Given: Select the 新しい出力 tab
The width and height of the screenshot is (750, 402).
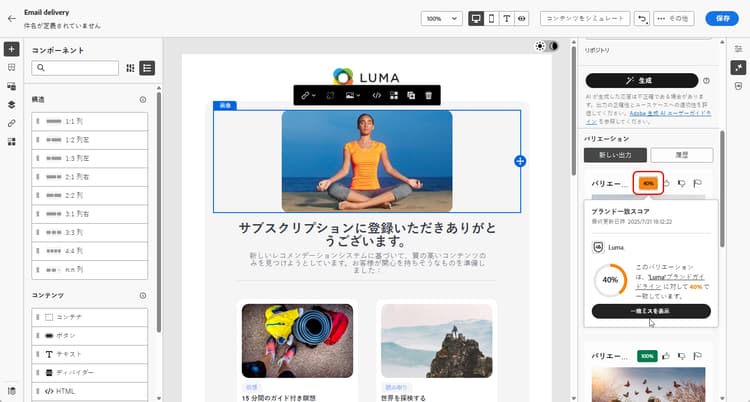Looking at the screenshot, I should [x=615, y=155].
